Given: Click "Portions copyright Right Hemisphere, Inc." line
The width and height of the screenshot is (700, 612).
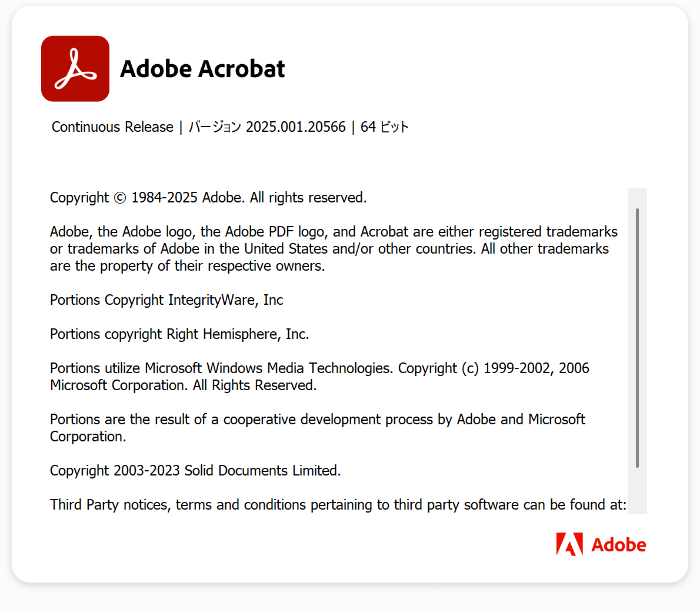Looking at the screenshot, I should point(179,334).
